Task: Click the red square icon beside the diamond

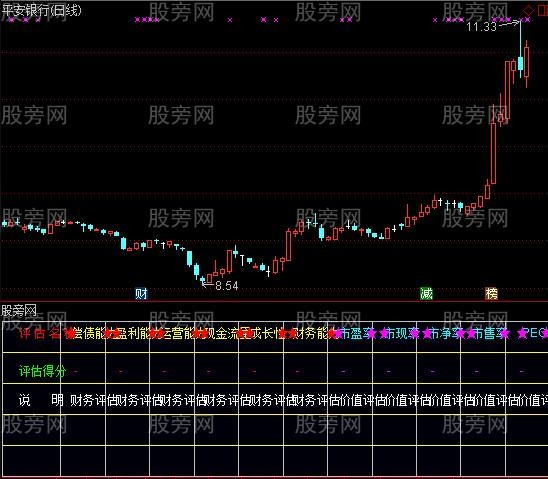Action: pos(543,10)
